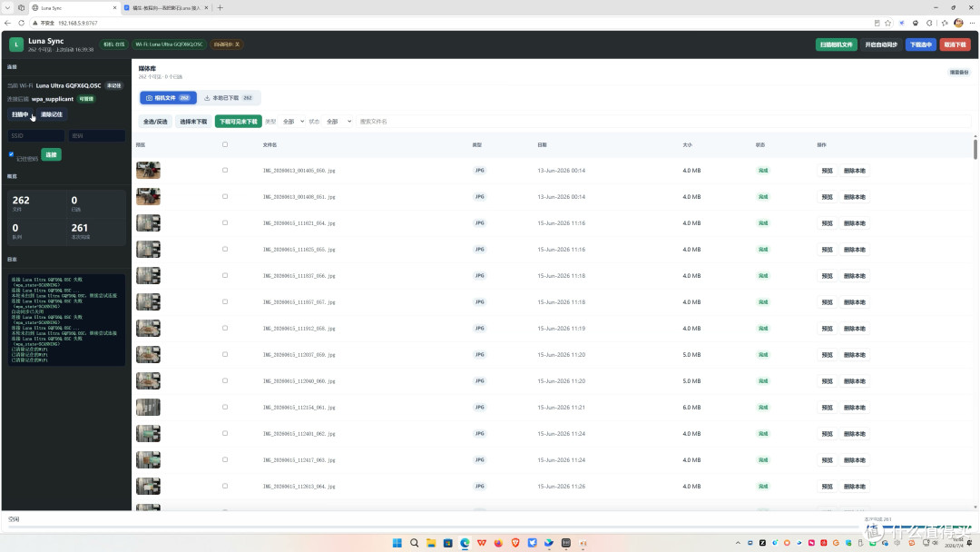980x552 pixels.
Task: Click 下载可见未下载 green button
Action: click(238, 122)
